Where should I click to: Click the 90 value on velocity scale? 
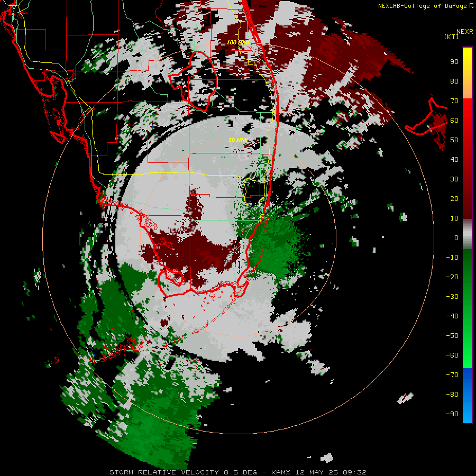pos(454,62)
